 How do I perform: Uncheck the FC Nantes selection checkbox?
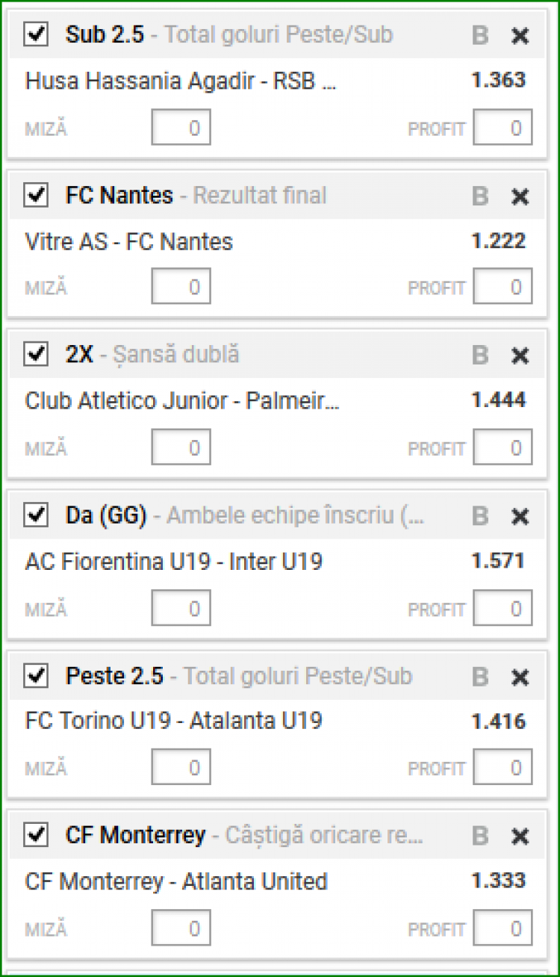[x=36, y=196]
